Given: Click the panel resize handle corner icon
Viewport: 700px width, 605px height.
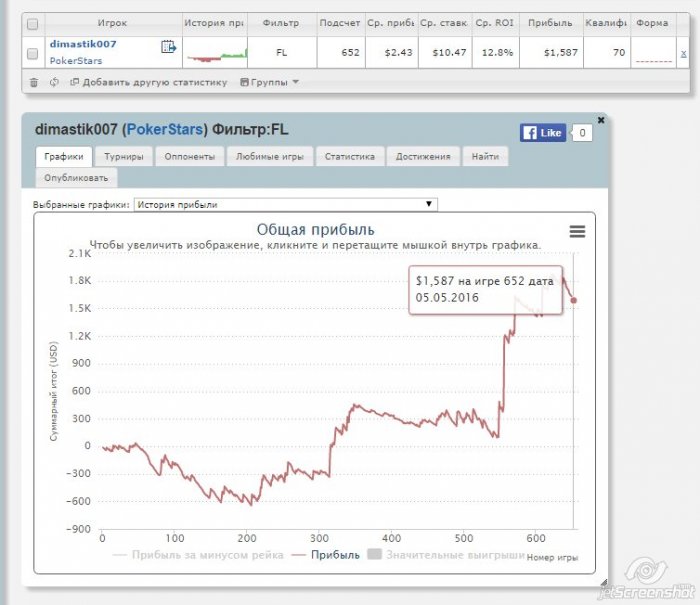Looking at the screenshot, I should [604, 582].
